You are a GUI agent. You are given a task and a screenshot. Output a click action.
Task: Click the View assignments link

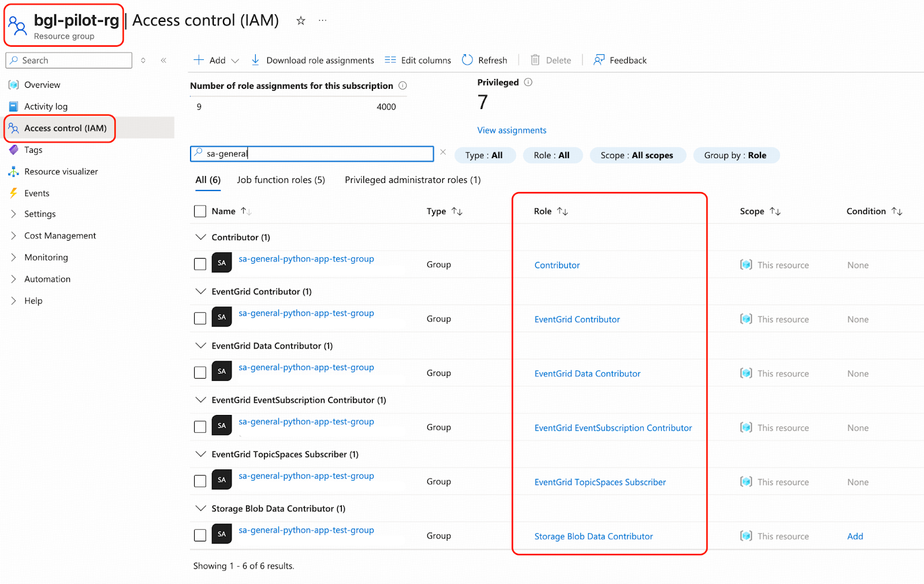(x=511, y=130)
